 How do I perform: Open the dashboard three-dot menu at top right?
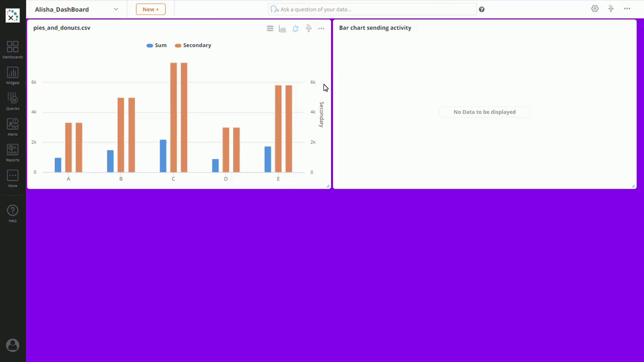click(627, 9)
